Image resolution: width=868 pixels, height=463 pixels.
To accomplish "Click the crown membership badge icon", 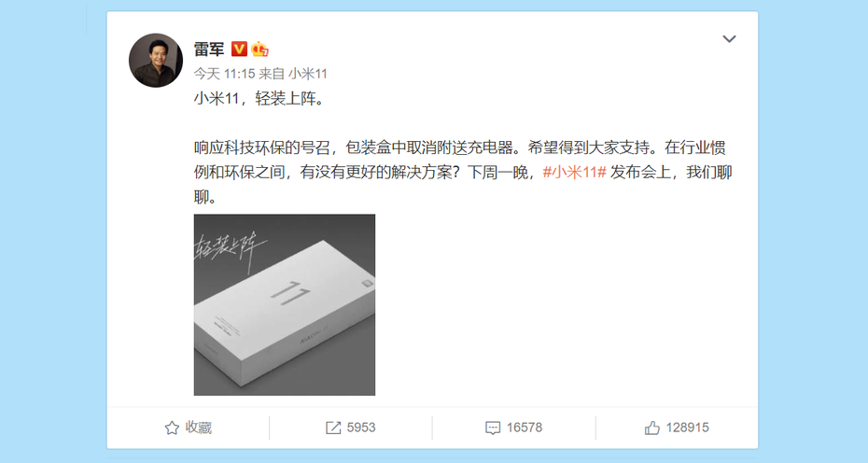I will click(x=259, y=49).
